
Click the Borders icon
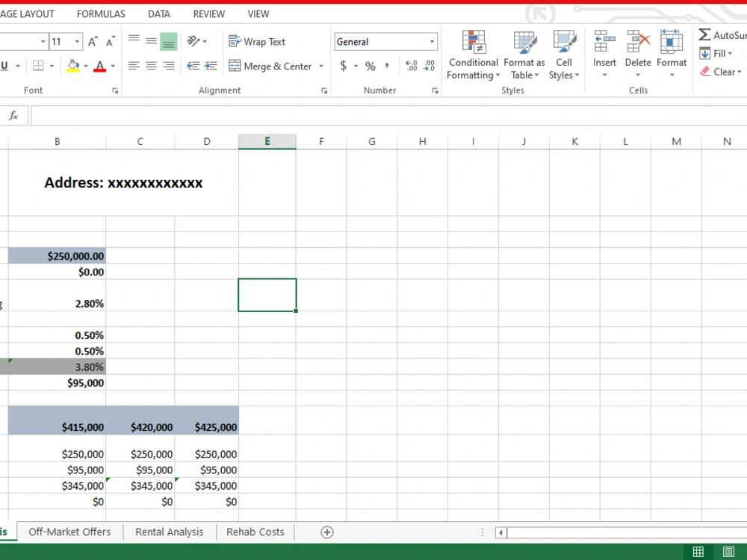tap(39, 66)
